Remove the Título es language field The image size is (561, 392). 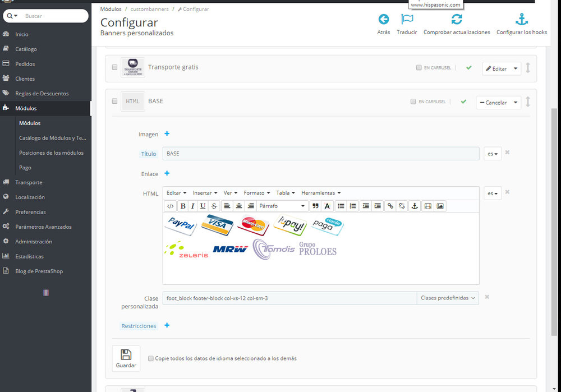pyautogui.click(x=507, y=153)
